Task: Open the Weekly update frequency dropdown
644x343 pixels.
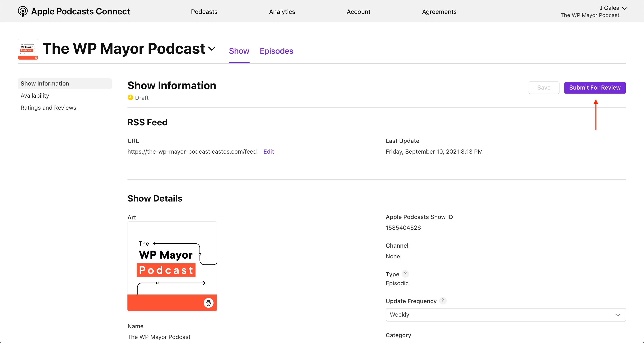Action: [506, 315]
